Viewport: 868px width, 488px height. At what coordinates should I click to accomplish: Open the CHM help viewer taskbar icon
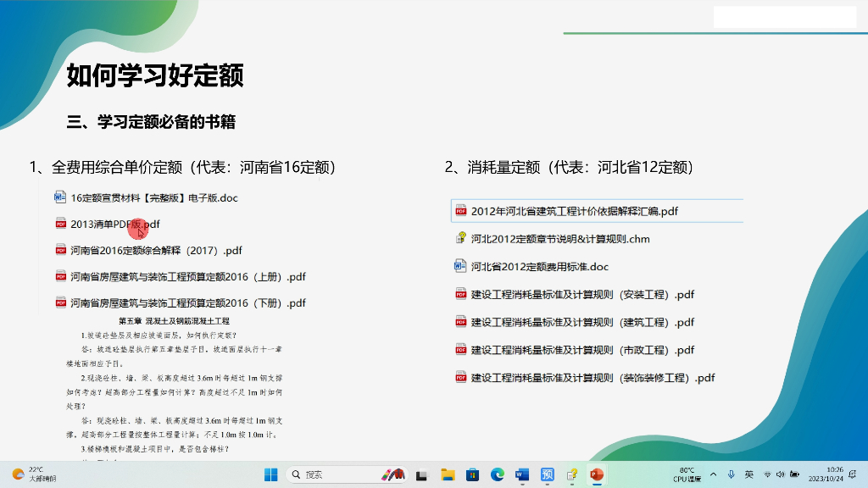pyautogui.click(x=572, y=474)
